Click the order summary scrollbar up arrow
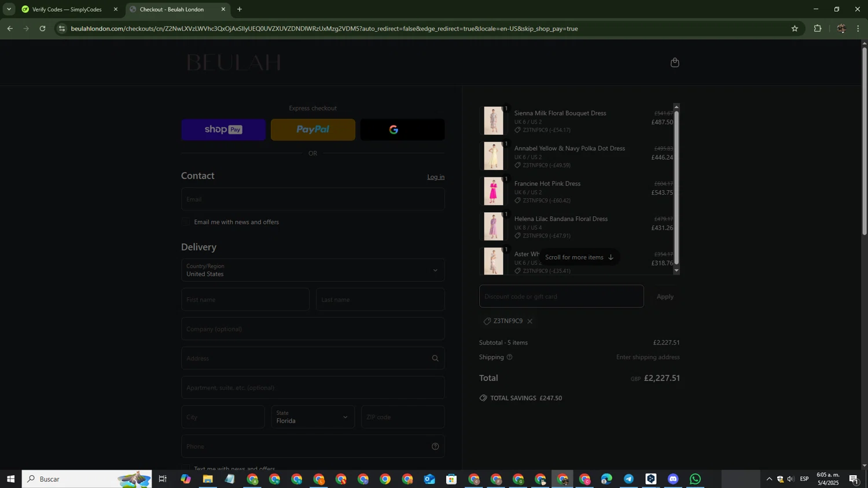Viewport: 868px width, 488px height. click(676, 107)
